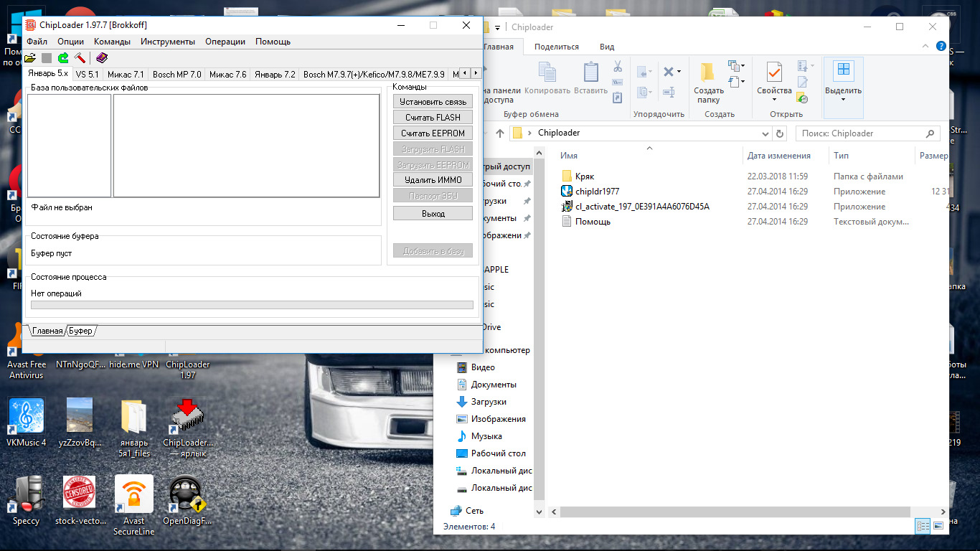Click the Создать папку folder icon

(x=708, y=72)
